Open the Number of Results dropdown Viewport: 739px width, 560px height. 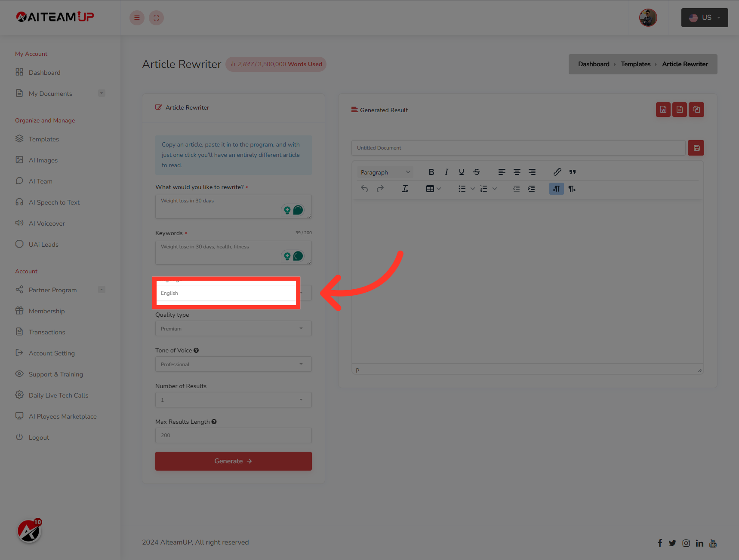pyautogui.click(x=233, y=400)
